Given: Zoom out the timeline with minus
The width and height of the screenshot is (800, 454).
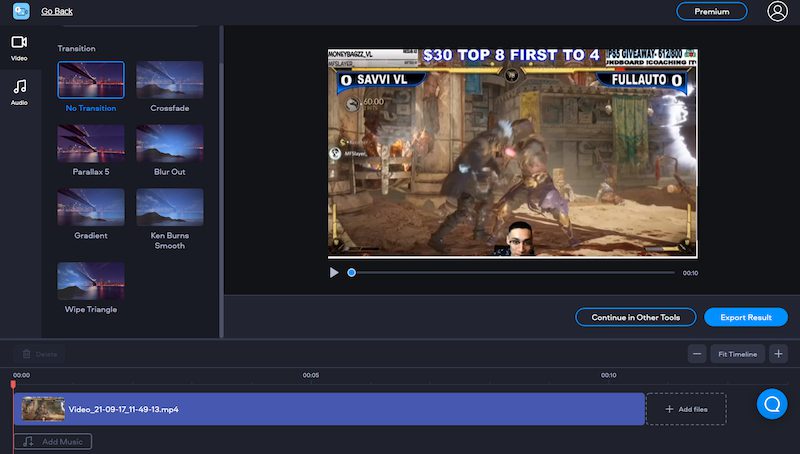Looking at the screenshot, I should (697, 354).
